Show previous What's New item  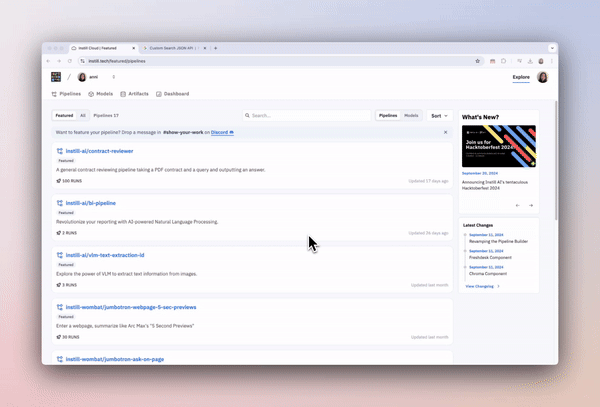[517, 205]
